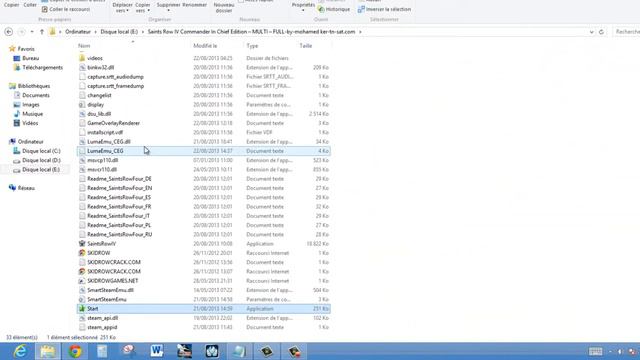640x360 pixels.
Task: Select the SaintsRowIV application icon
Action: [82, 244]
